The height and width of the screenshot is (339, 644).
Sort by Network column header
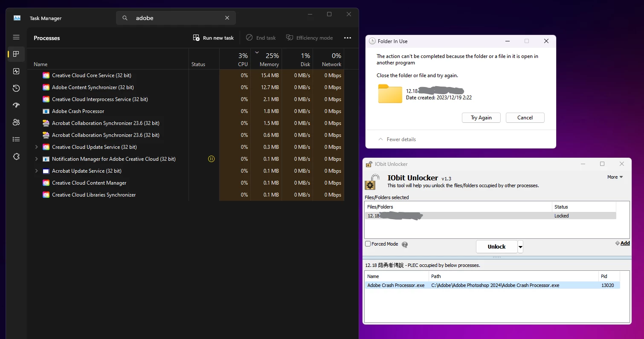[328, 59]
